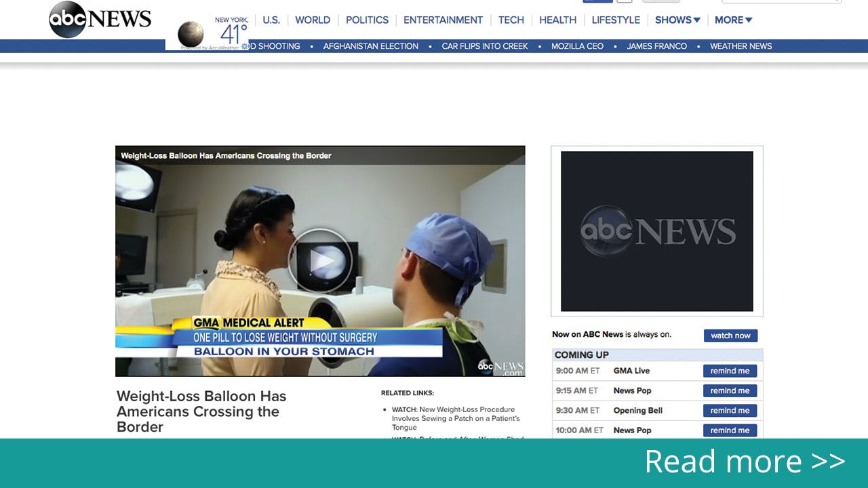Set reminder for 9:15 AM News Pop
The width and height of the screenshot is (868, 488).
730,390
